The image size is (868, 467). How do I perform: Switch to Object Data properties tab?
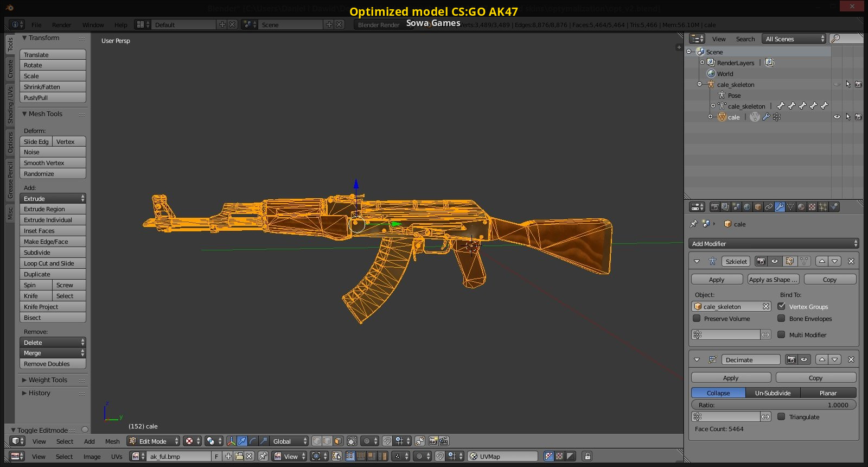pyautogui.click(x=790, y=207)
